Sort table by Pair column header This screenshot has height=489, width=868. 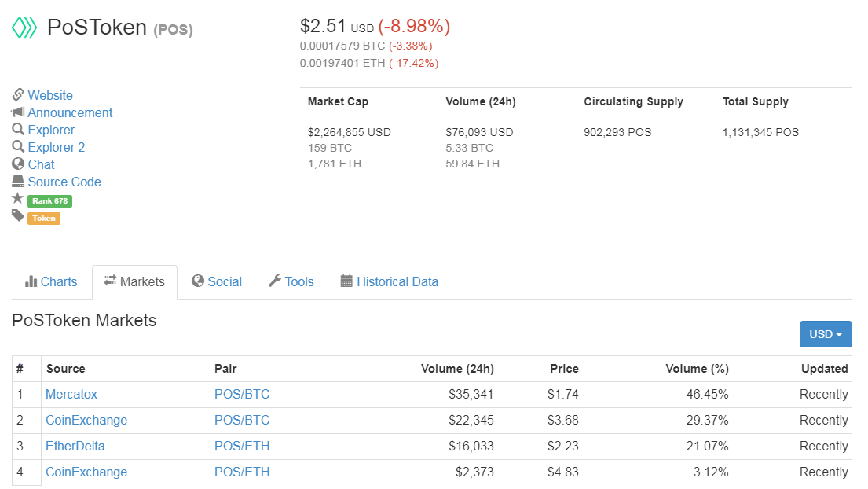(x=226, y=369)
